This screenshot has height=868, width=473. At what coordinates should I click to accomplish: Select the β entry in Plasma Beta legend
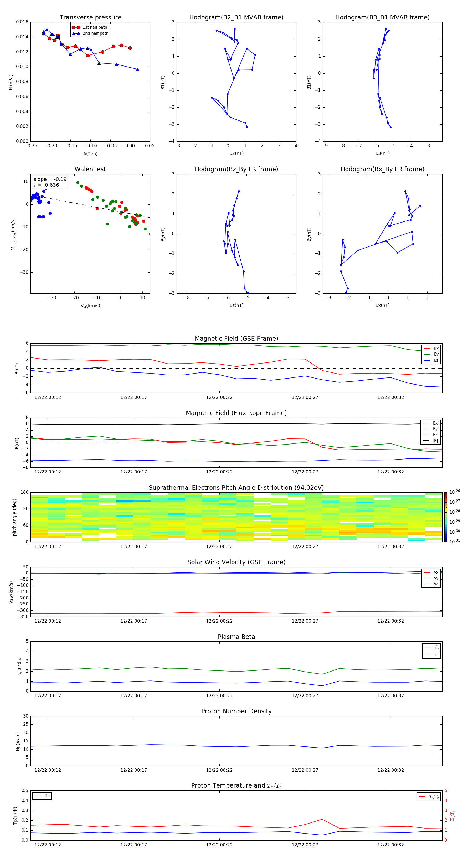tap(432, 654)
